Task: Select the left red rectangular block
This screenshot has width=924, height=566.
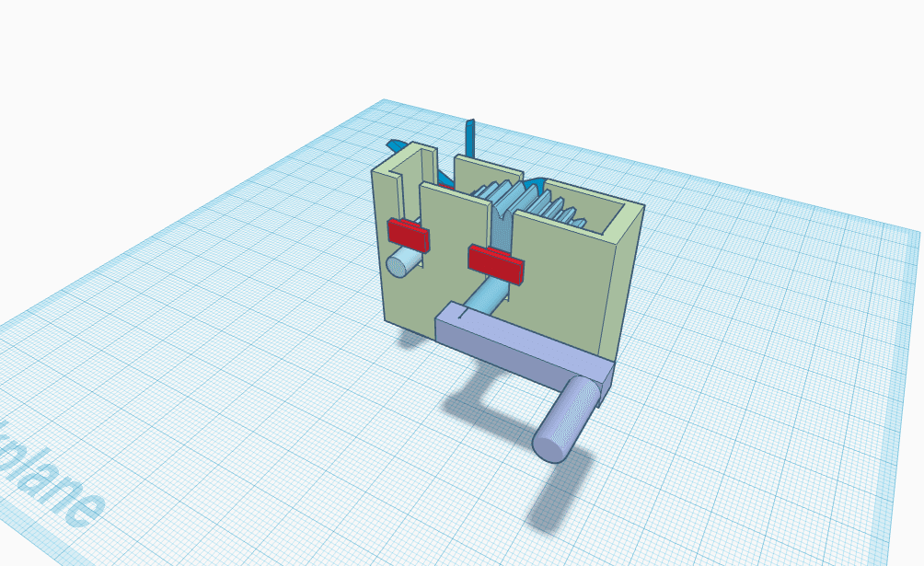Action: 409,235
